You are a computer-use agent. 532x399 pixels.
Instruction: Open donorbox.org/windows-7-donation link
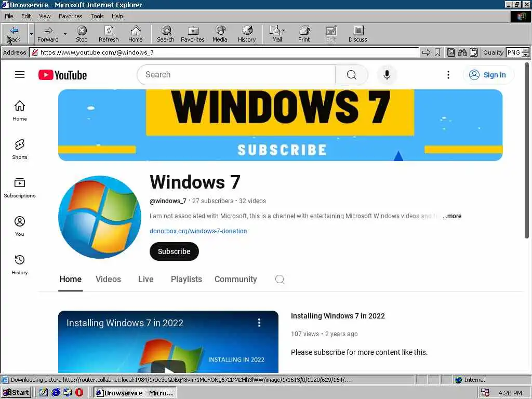pyautogui.click(x=198, y=231)
